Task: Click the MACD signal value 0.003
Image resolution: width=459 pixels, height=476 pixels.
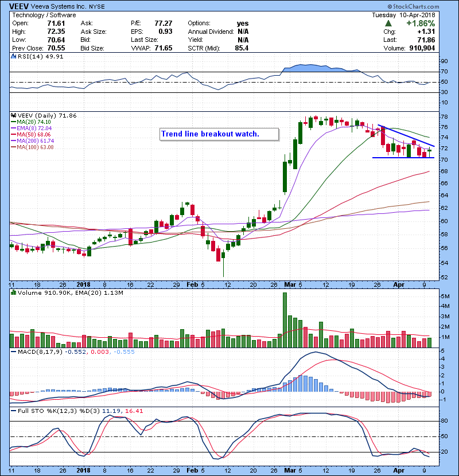Action: [x=100, y=352]
